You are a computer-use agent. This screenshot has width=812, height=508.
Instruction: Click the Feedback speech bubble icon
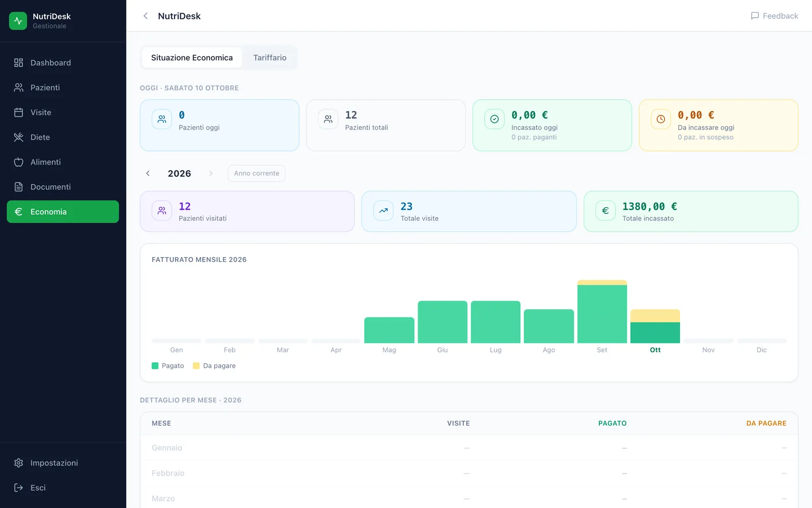pyautogui.click(x=755, y=16)
